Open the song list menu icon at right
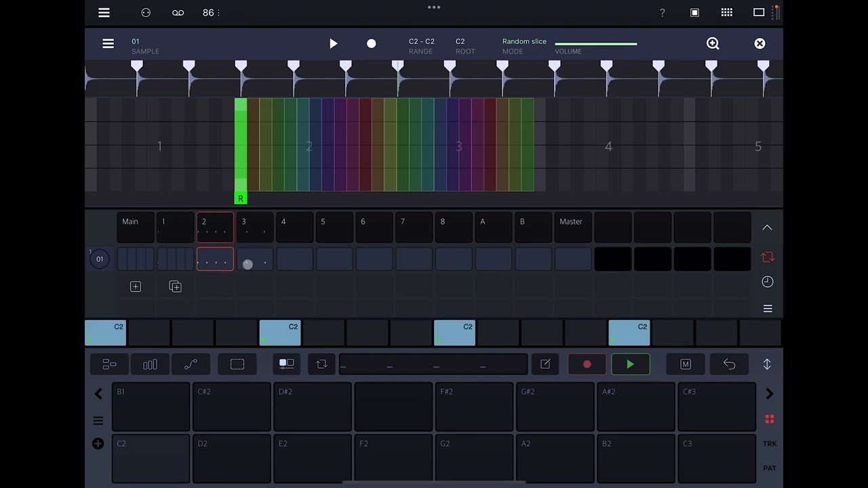The width and height of the screenshot is (868, 488). click(768, 308)
